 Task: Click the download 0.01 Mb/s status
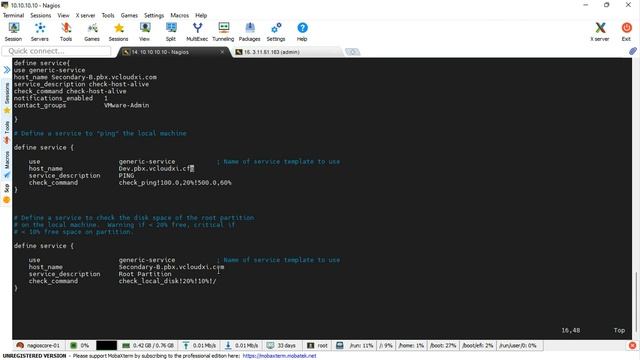242,345
